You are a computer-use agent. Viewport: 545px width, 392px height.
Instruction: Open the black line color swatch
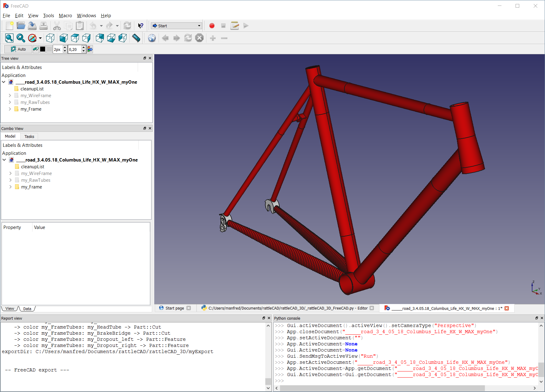(x=43, y=49)
